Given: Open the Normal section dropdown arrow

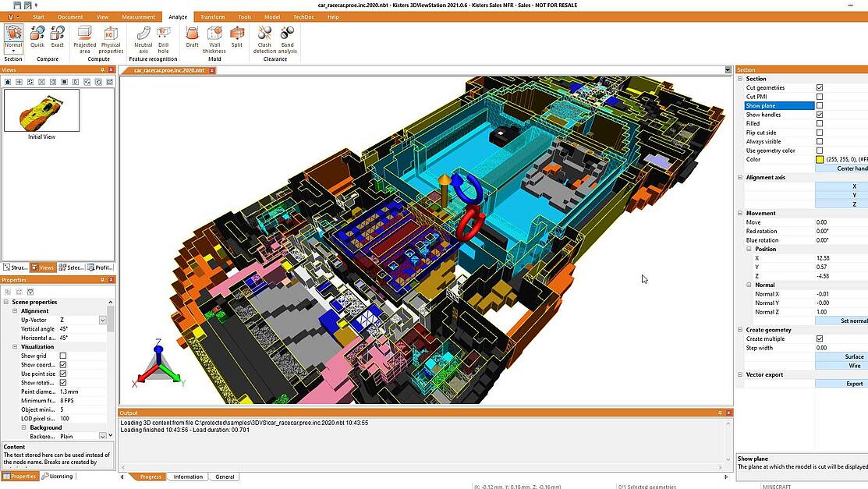Looking at the screenshot, I should click(13, 51).
